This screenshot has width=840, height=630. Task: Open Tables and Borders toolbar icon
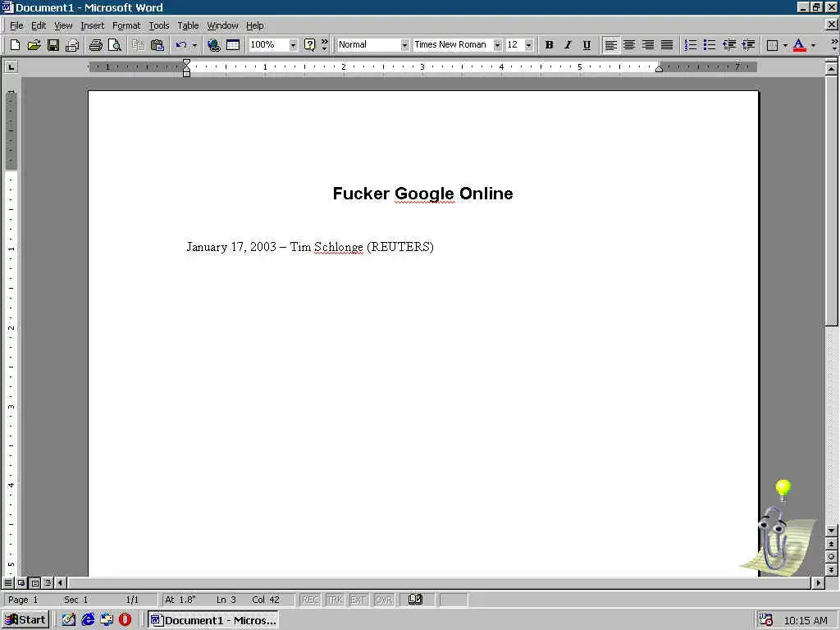coord(233,45)
